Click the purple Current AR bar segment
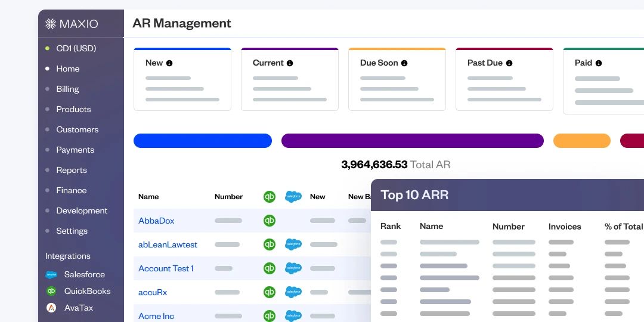 [x=413, y=141]
